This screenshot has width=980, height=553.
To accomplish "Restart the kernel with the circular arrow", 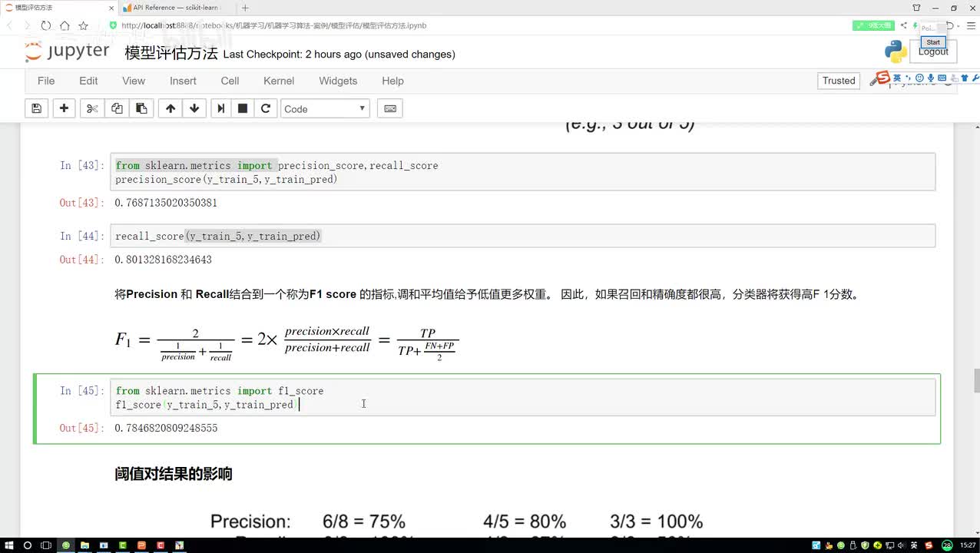I will [266, 108].
